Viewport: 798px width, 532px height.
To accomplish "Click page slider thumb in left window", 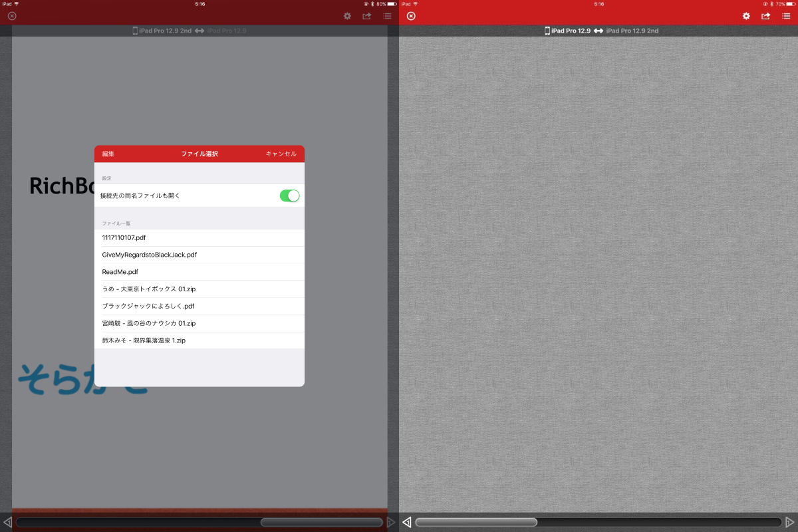I will (x=322, y=522).
